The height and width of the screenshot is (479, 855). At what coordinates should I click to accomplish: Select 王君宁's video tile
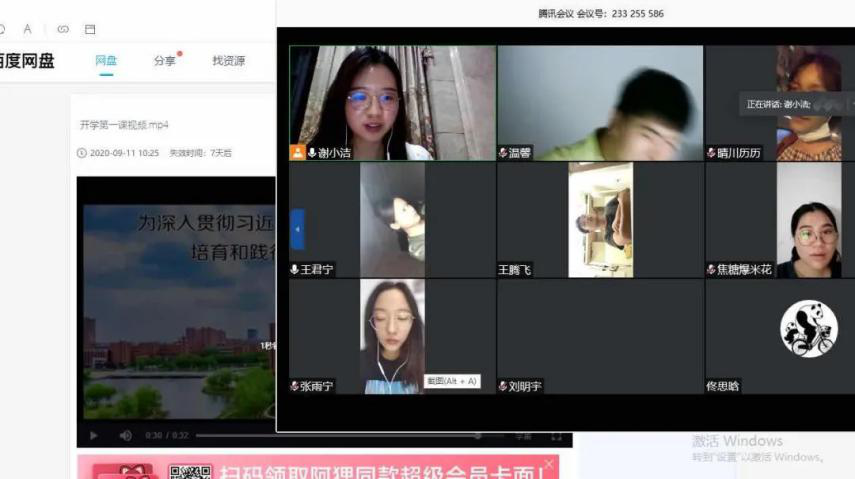click(x=393, y=220)
